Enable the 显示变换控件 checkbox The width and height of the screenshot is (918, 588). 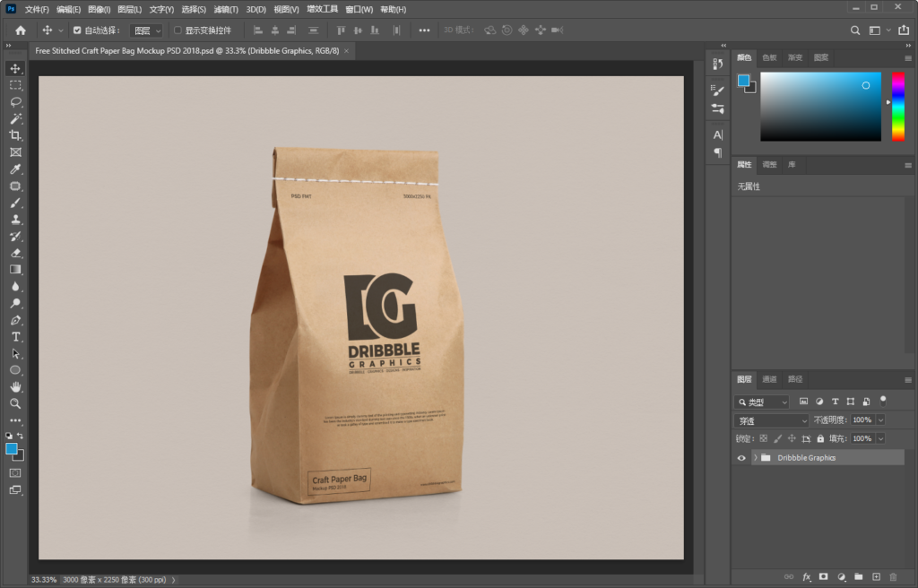(178, 30)
